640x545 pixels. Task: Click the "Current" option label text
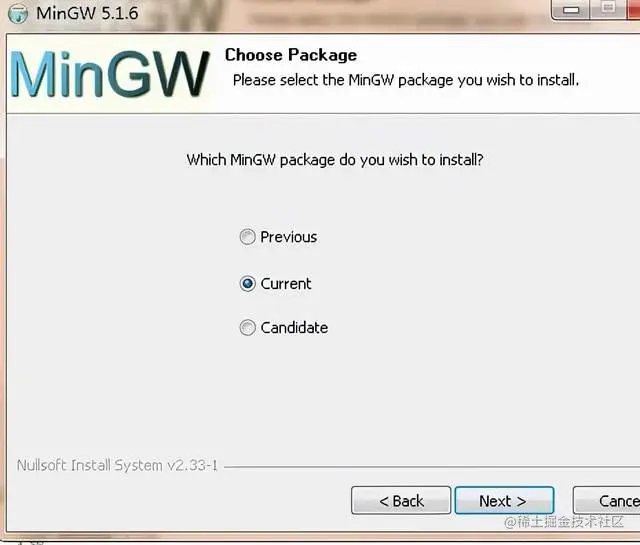click(x=286, y=283)
